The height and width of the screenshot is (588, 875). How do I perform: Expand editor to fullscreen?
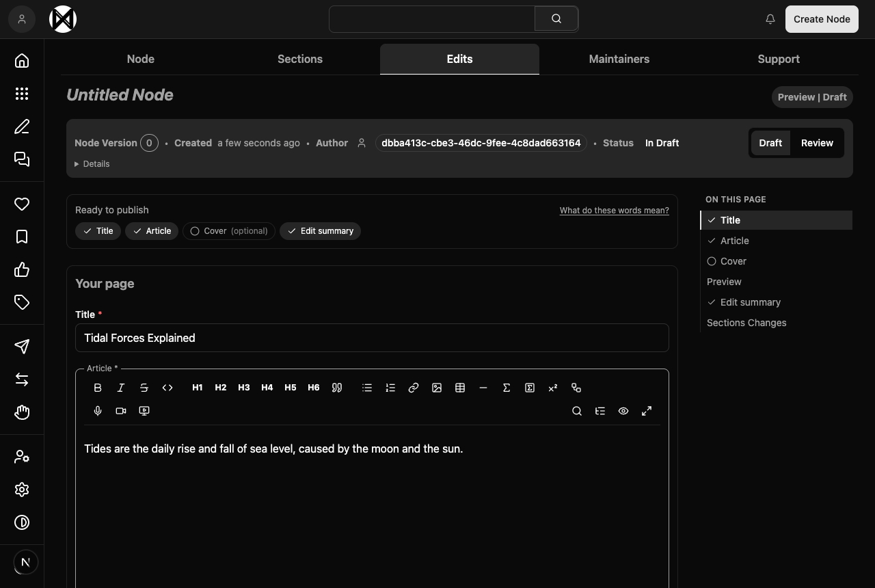(647, 411)
